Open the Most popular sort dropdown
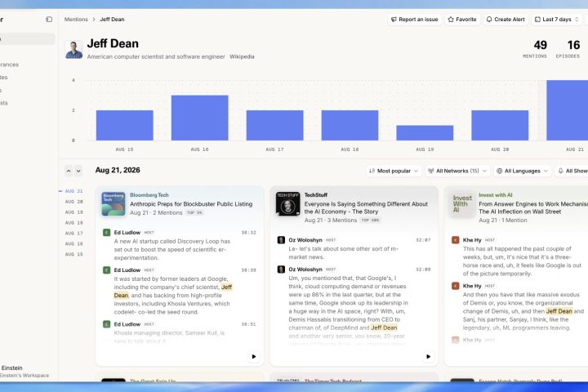Screen dimensions: 588x392 point(394,171)
